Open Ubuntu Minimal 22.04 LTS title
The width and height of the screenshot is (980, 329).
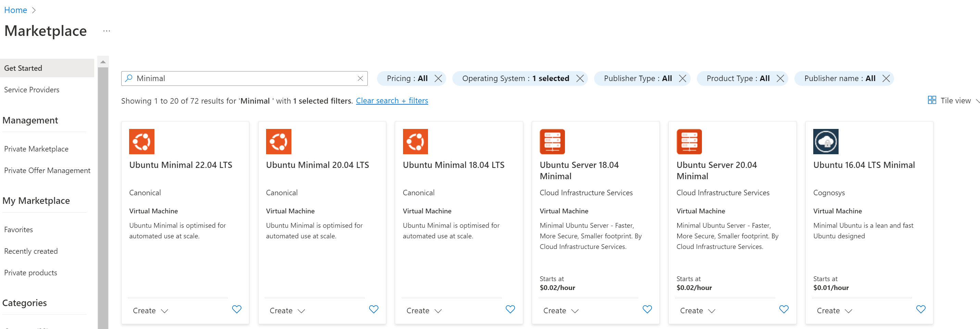point(180,165)
